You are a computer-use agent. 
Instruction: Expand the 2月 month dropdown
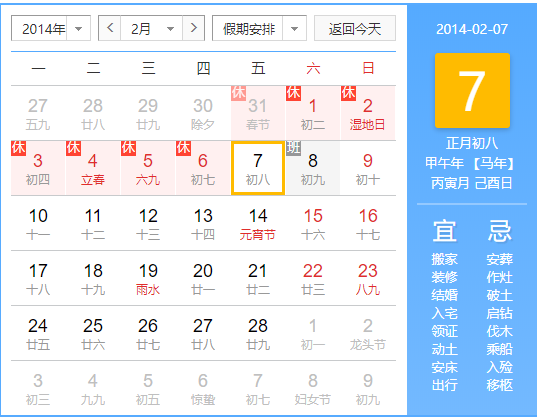point(152,28)
